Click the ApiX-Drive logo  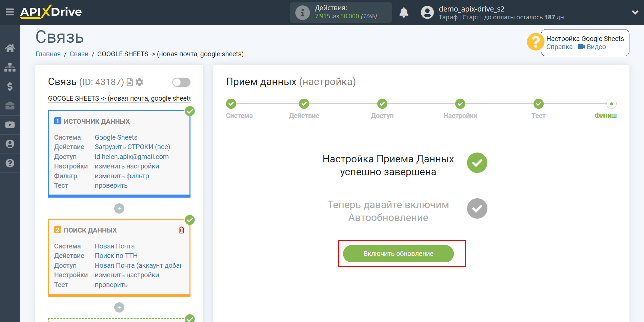point(51,12)
